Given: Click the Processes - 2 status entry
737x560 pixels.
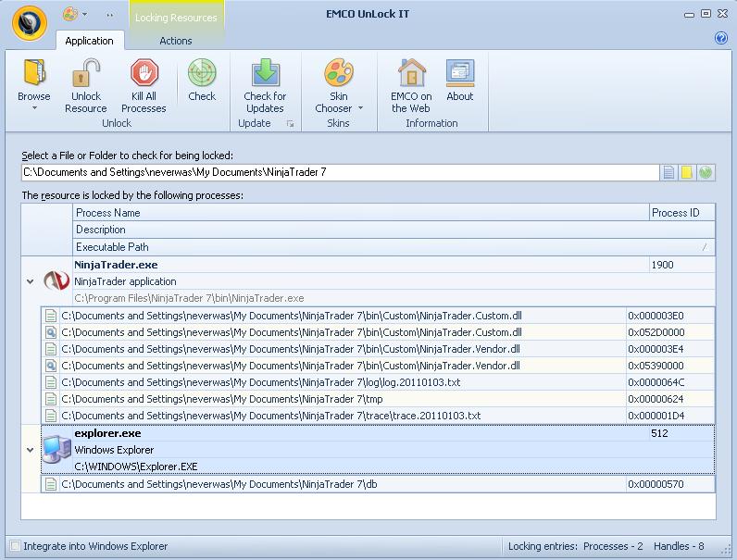Looking at the screenshot, I should (x=613, y=546).
